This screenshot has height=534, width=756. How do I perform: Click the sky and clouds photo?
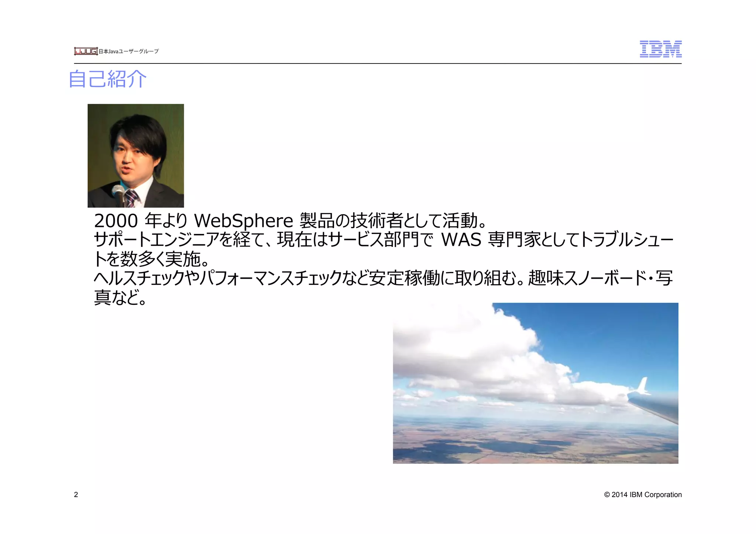pyautogui.click(x=535, y=383)
